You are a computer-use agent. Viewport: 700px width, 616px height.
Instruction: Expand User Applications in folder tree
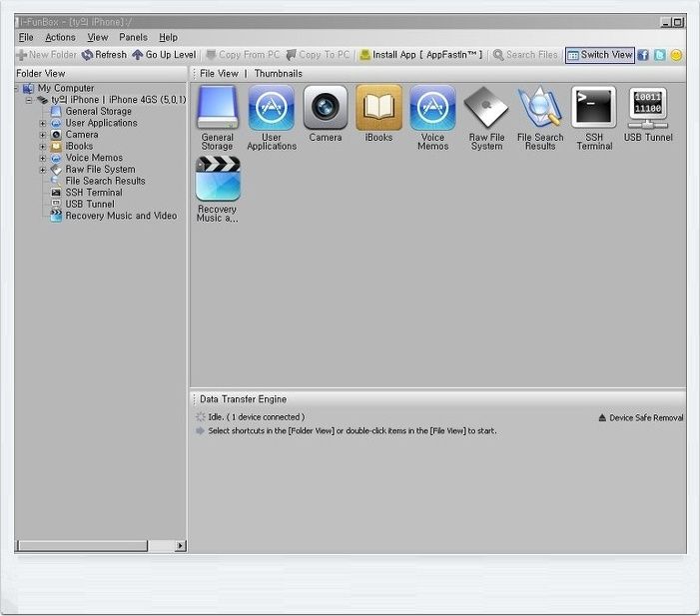coord(42,123)
